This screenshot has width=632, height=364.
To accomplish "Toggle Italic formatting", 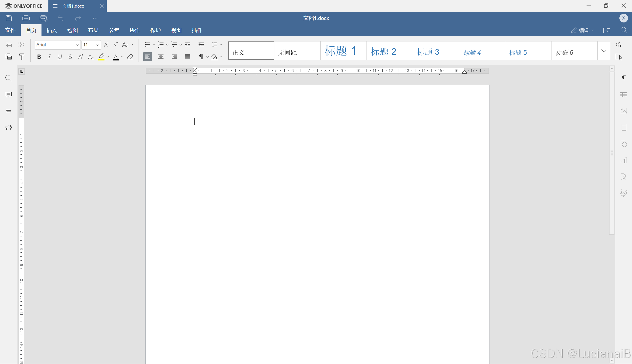I will click(x=49, y=57).
